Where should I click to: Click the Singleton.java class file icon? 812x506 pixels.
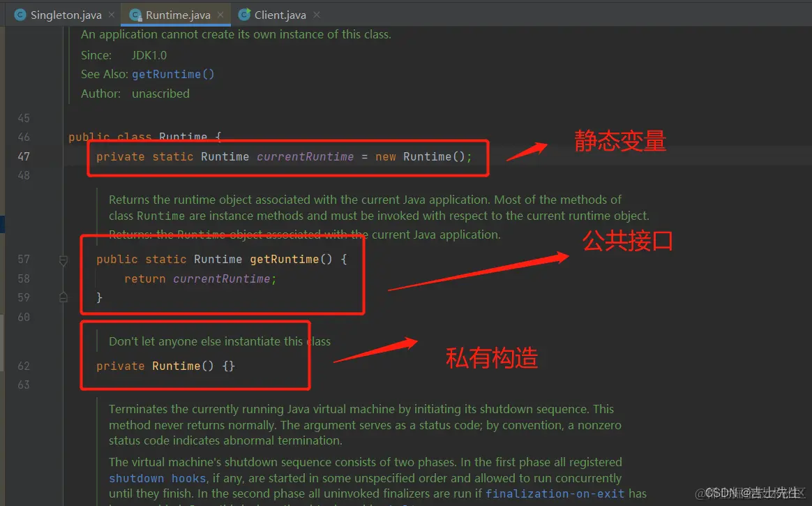[x=20, y=15]
